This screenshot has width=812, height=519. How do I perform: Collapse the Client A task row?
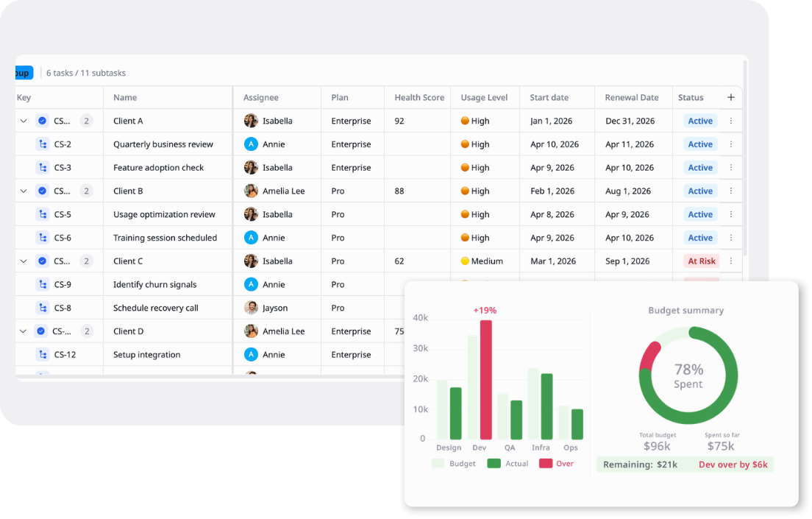24,121
